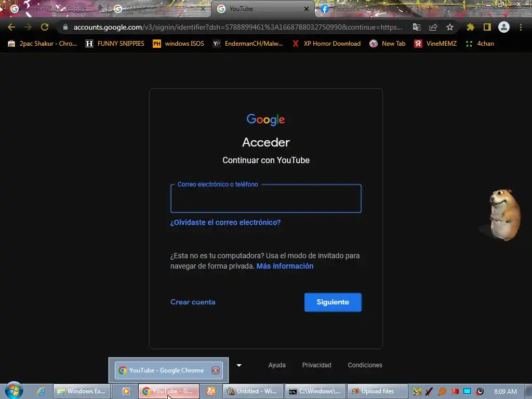Open the orange UC Browser taskbar icon

coord(211,391)
